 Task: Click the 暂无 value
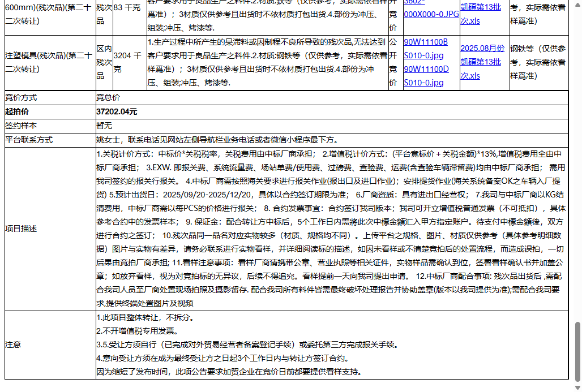tap(104, 126)
